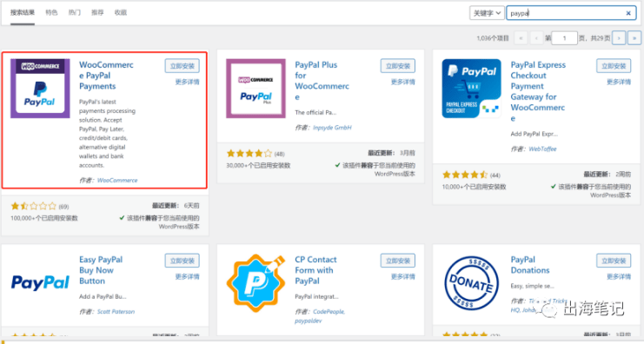Select the 100,000+个已启用安装数 text
This screenshot has height=344, width=644.
point(44,218)
